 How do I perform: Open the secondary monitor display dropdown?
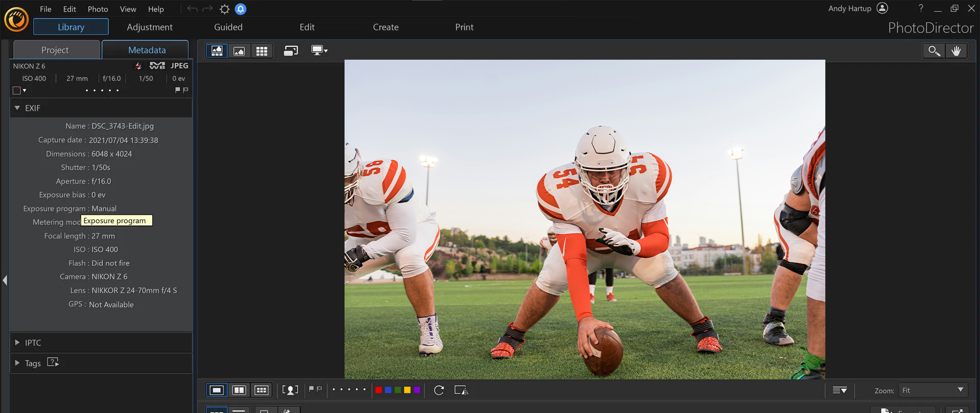[320, 50]
